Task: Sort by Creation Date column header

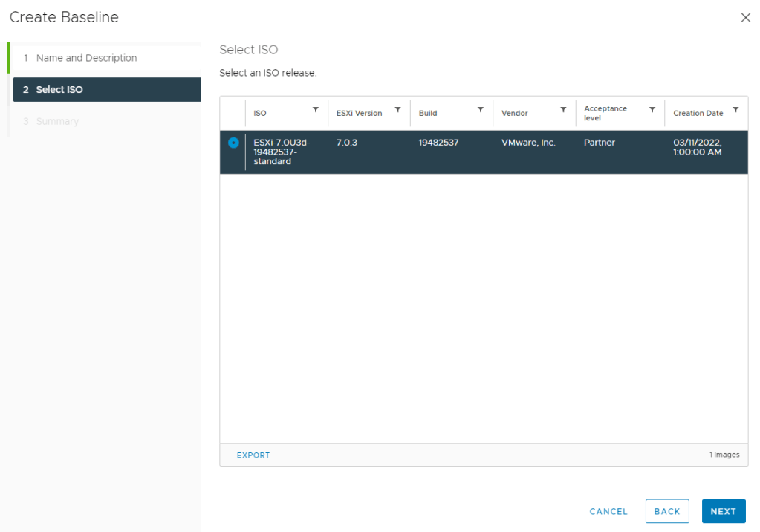Action: click(x=698, y=114)
